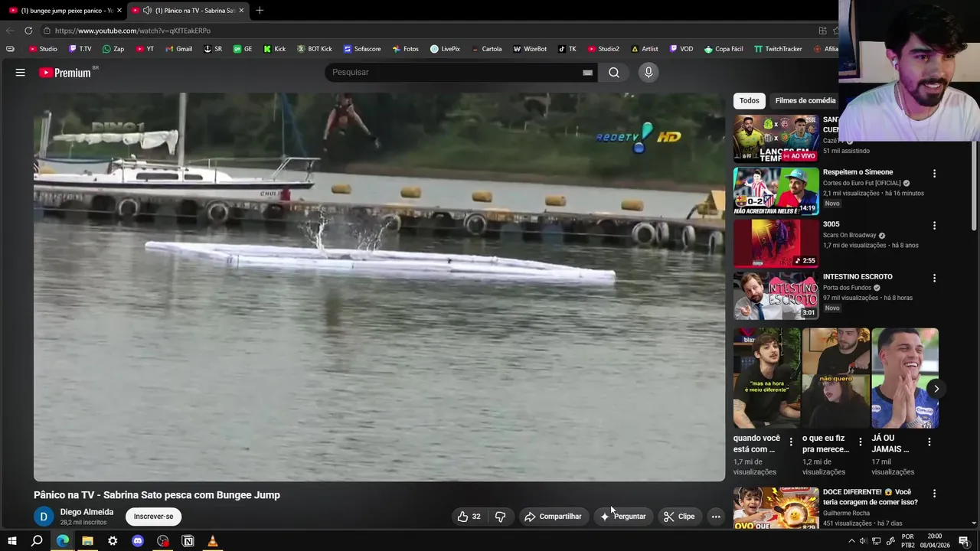Image resolution: width=980 pixels, height=551 pixels.
Task: Select the Filmes de comédia chip
Action: tap(805, 100)
